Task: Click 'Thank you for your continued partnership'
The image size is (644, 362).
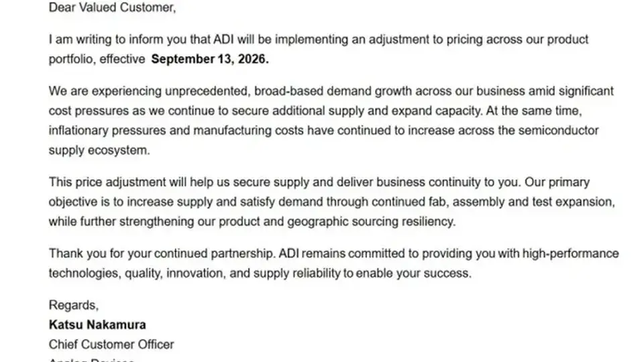Action: 162,253
